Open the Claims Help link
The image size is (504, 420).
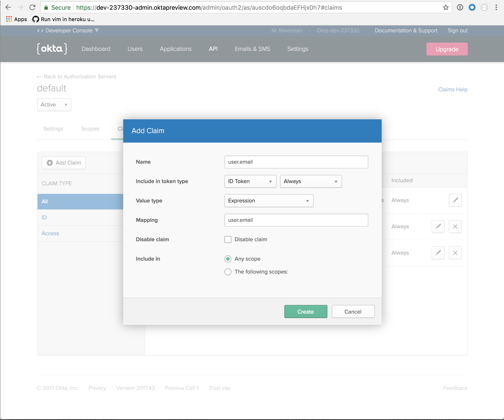452,90
